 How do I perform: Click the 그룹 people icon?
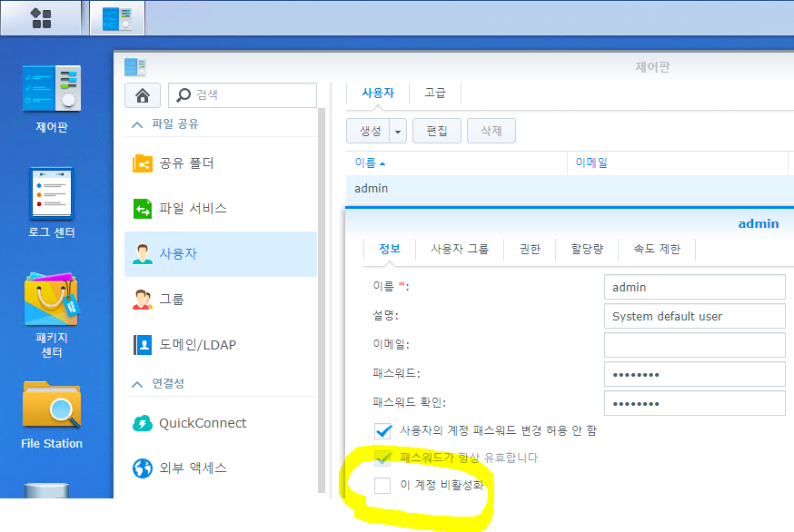pyautogui.click(x=143, y=300)
